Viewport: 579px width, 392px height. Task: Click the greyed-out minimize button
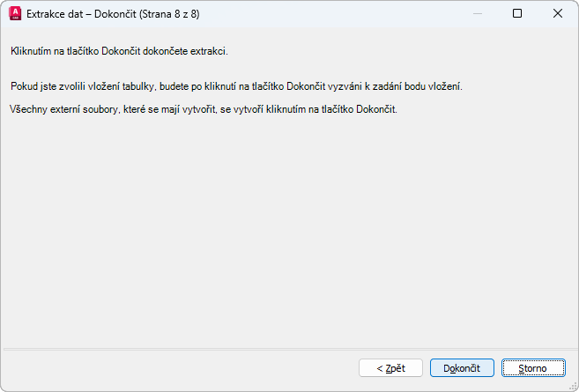[477, 13]
